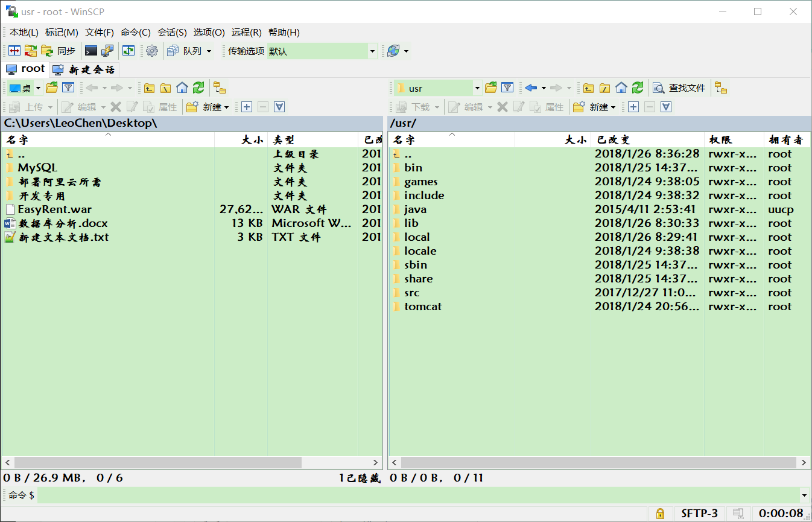Go to local home directory icon
Image resolution: width=812 pixels, height=522 pixels.
coord(182,88)
